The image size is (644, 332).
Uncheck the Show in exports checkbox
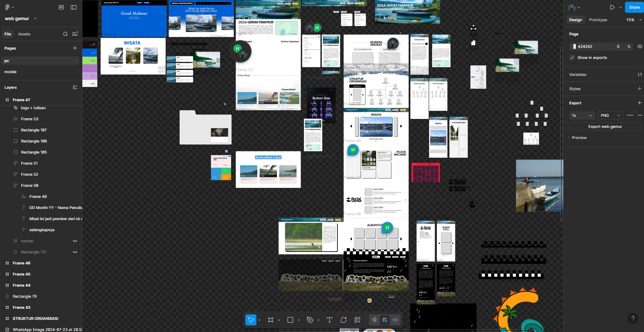pos(572,58)
